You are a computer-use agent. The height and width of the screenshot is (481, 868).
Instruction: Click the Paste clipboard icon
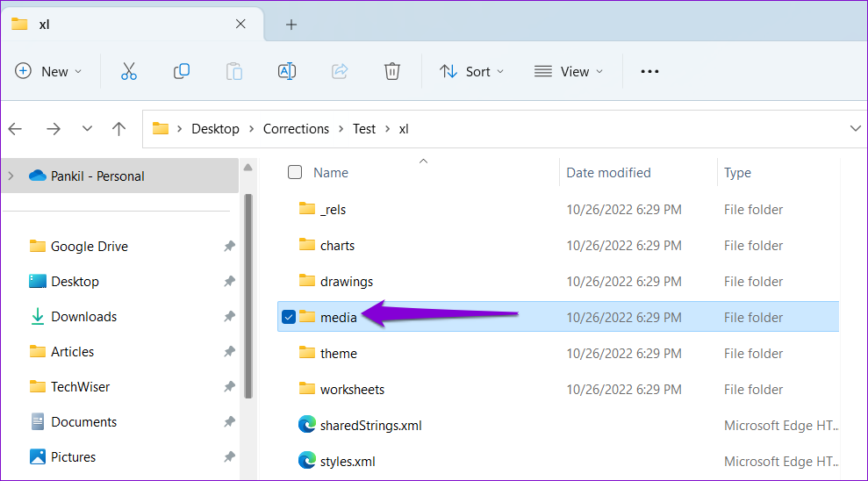click(x=234, y=71)
